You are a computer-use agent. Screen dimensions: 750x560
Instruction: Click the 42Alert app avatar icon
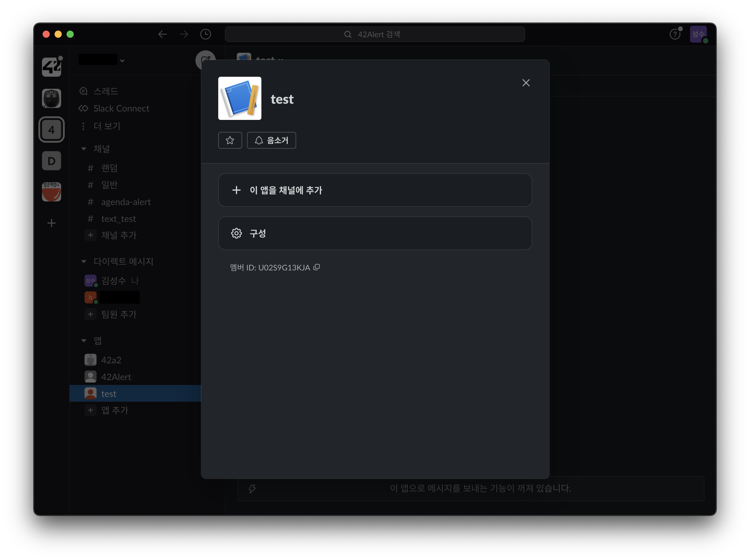[91, 377]
